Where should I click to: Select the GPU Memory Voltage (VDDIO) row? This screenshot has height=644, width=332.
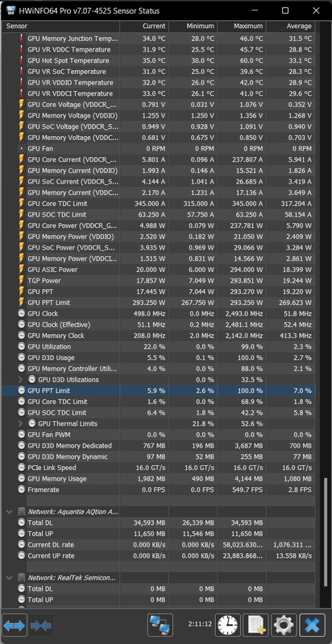point(159,116)
